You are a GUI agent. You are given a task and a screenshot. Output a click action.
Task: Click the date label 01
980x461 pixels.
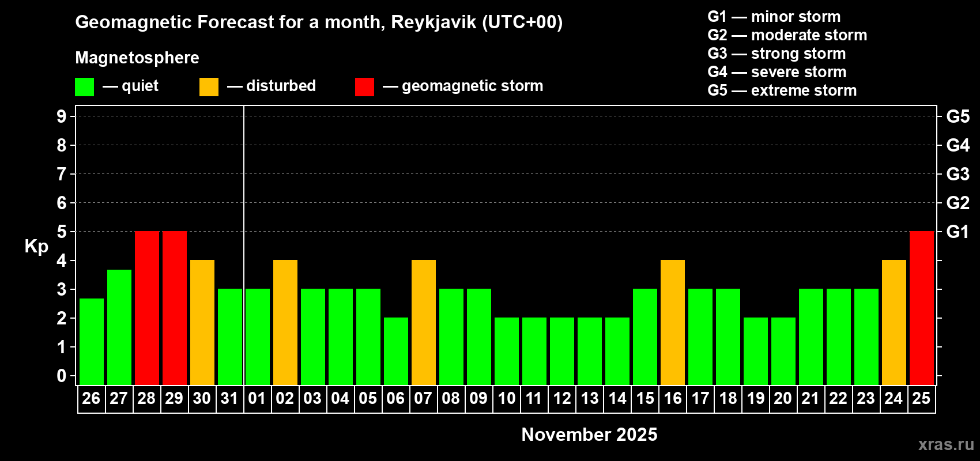[257, 399]
